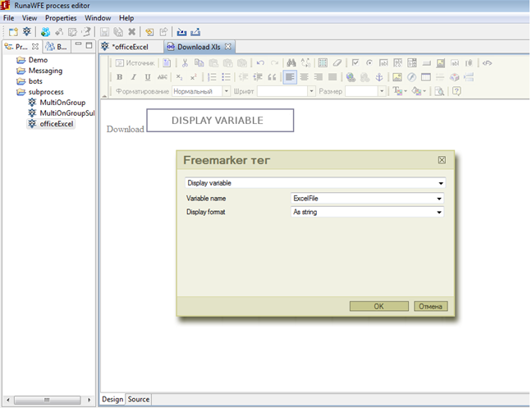Click the editor help question mark icon

[x=456, y=91]
